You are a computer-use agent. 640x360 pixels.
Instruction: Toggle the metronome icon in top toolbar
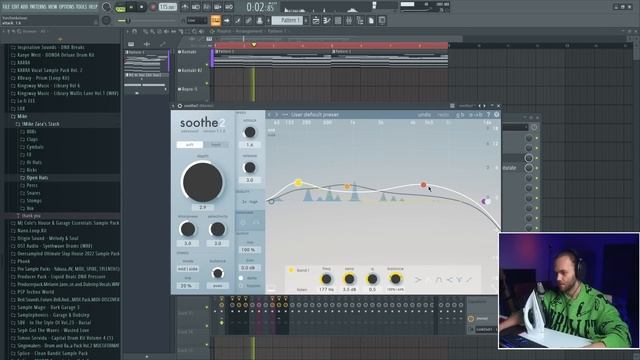185,7
